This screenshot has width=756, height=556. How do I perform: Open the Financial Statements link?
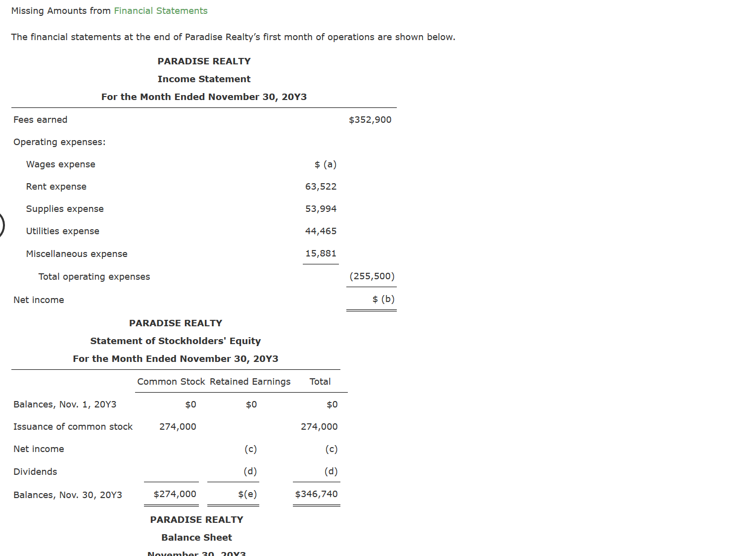160,10
